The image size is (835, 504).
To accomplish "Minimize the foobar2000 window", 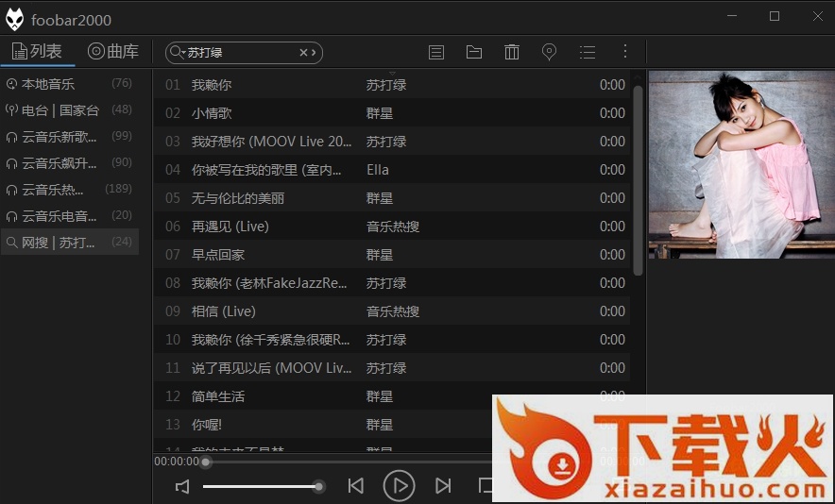I will [732, 16].
